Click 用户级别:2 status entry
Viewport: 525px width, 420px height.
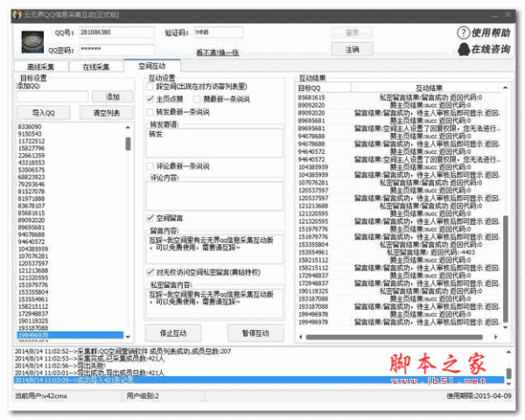coord(143,396)
